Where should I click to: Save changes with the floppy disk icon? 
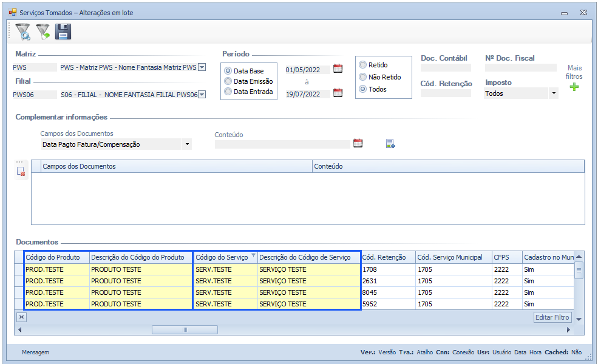[63, 32]
